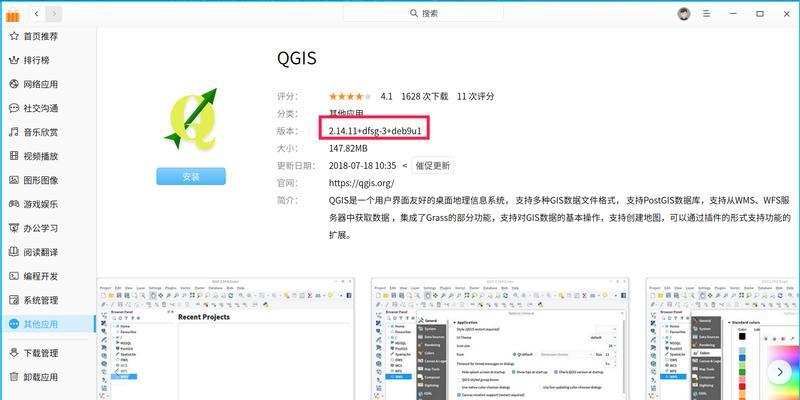Click the 催促更新 button
Screen dimensions: 800x400
[x=433, y=166]
